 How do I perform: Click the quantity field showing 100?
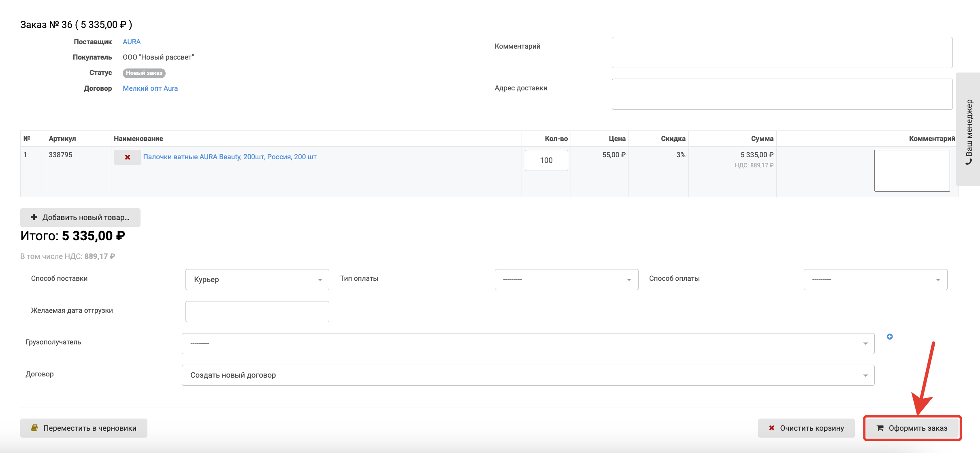coord(546,160)
